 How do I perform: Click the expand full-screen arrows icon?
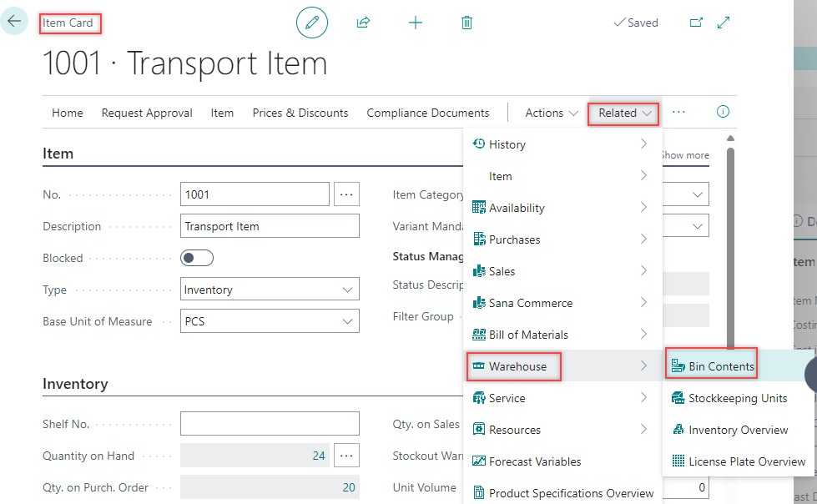pos(724,23)
